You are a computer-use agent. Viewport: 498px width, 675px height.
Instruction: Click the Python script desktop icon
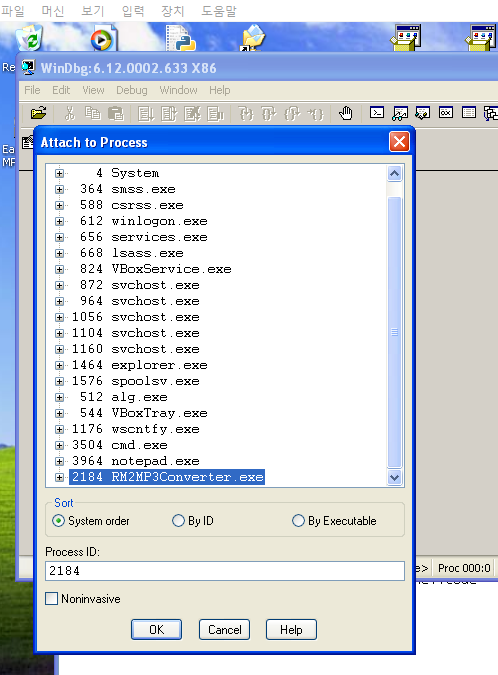pos(181,38)
